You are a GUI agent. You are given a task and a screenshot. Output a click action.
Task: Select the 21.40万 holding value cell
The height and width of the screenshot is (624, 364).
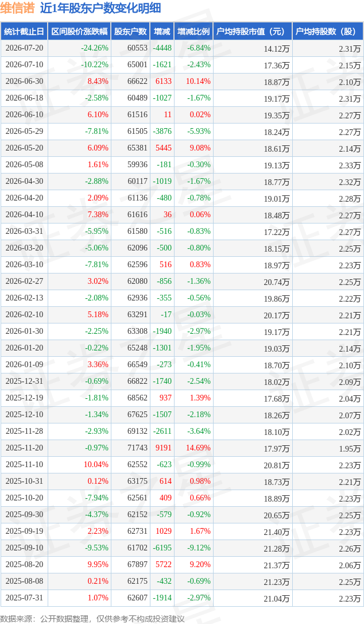click(277, 531)
